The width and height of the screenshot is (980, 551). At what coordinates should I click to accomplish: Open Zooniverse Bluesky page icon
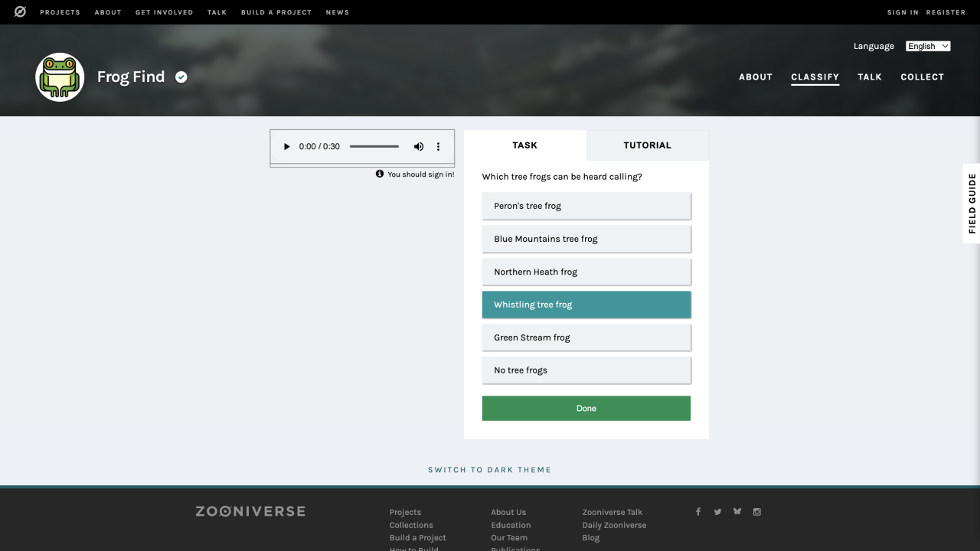[x=737, y=512]
